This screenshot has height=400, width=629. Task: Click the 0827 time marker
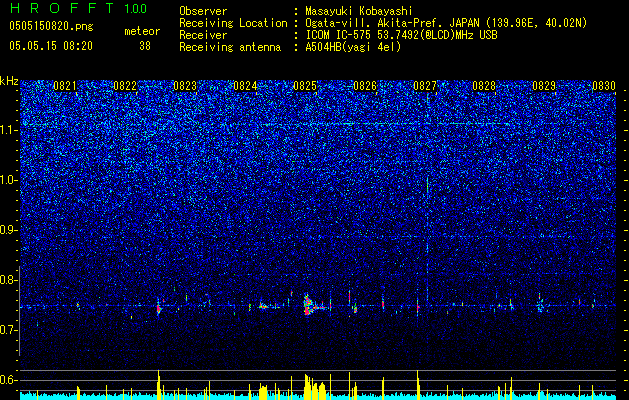pos(425,86)
